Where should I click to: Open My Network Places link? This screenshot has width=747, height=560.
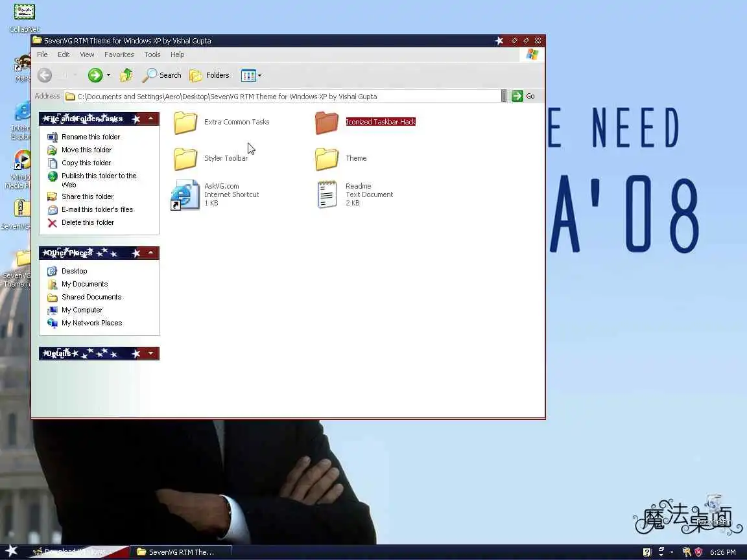(x=85, y=323)
